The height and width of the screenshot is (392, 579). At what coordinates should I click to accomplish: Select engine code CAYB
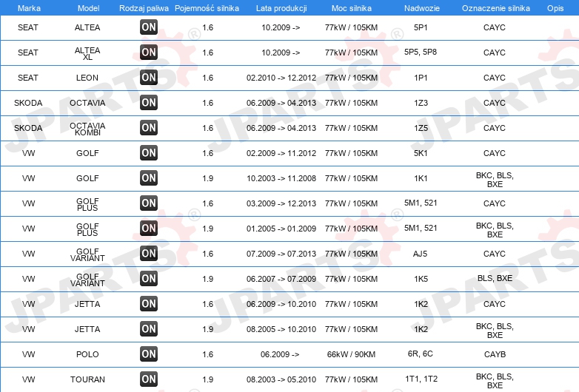pyautogui.click(x=495, y=354)
